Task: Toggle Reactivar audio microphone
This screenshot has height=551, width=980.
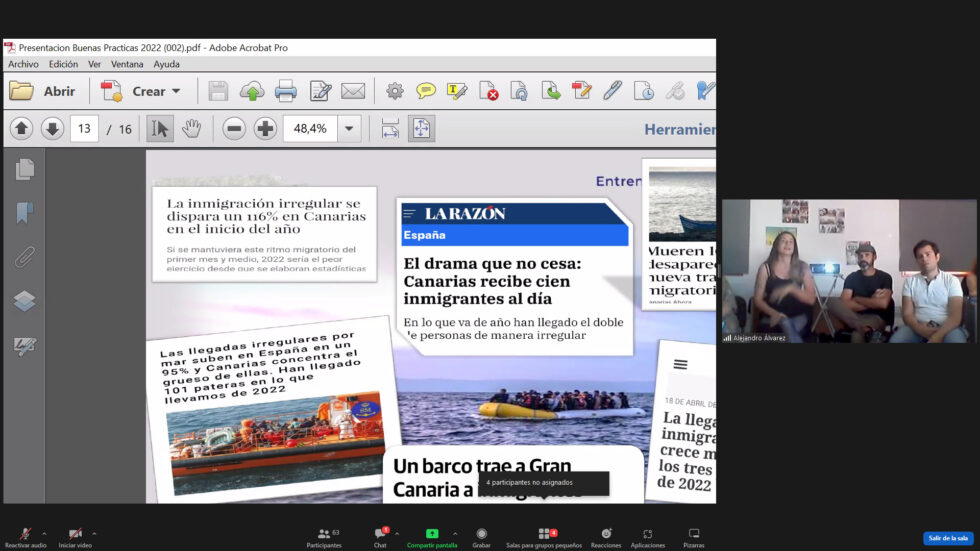Action: 24,537
